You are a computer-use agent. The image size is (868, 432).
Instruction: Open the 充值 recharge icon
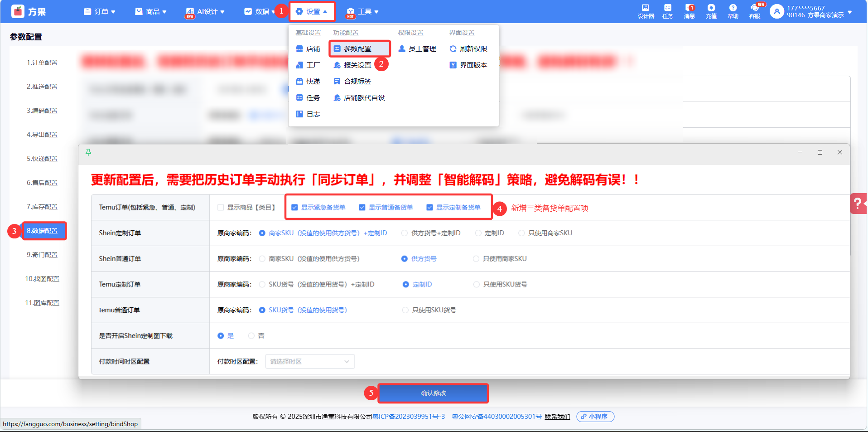(x=711, y=11)
